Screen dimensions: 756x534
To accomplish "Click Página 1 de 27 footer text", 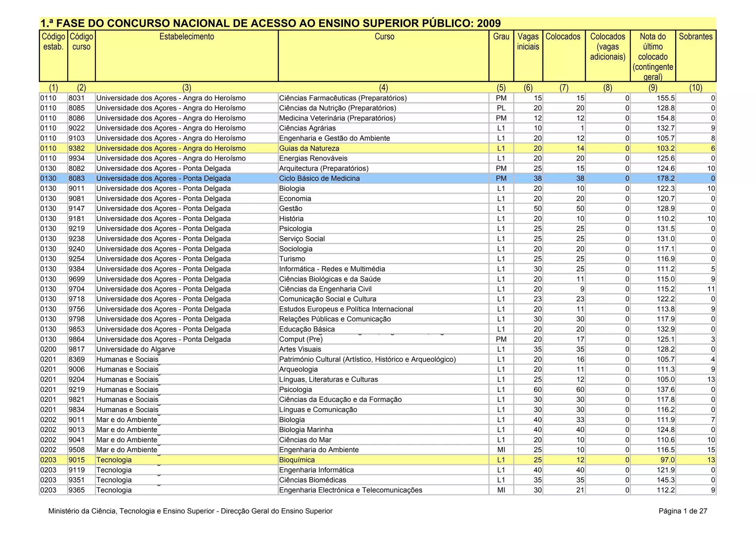I will (683, 511).
